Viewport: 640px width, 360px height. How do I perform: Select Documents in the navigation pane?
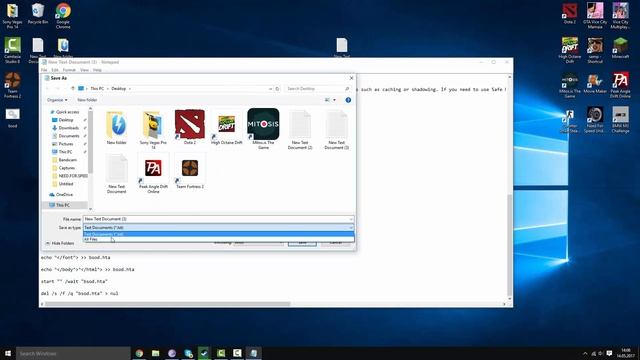coord(68,136)
